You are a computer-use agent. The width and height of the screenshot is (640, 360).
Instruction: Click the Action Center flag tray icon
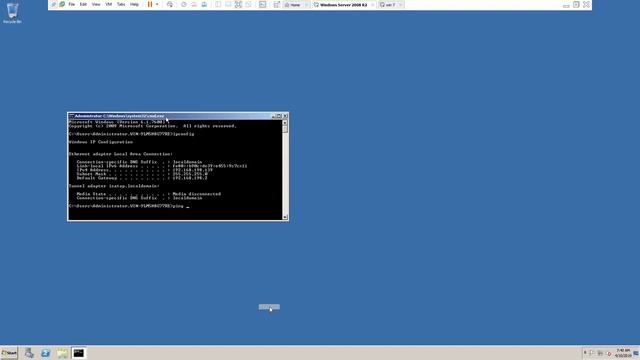tap(592, 353)
